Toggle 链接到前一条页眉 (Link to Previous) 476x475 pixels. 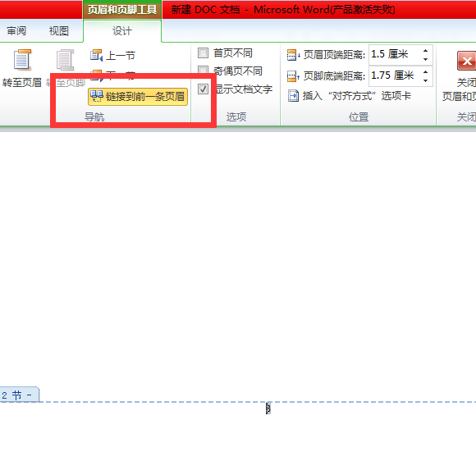click(138, 97)
